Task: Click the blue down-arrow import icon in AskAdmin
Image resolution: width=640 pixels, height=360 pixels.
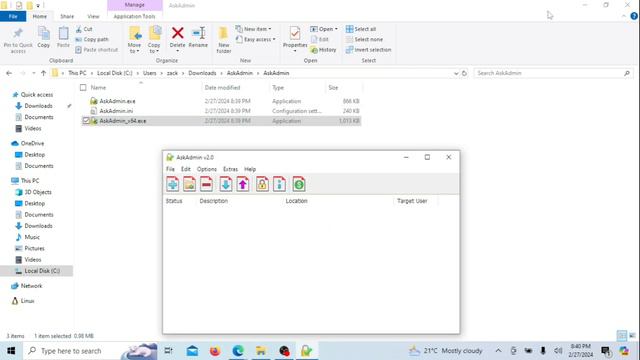Action: coord(226,184)
